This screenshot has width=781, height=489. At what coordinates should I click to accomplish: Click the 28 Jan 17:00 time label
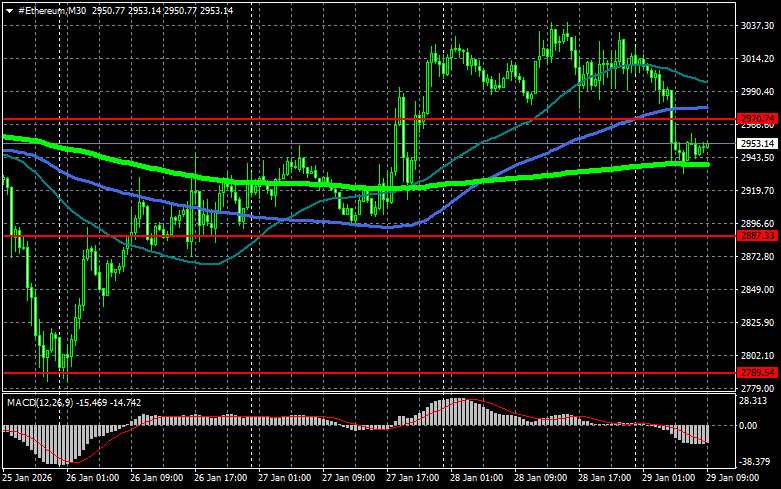(x=603, y=478)
